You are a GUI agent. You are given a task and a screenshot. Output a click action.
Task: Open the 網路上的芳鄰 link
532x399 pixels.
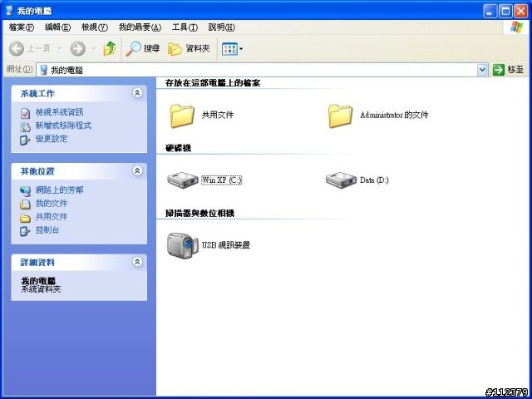tap(59, 190)
